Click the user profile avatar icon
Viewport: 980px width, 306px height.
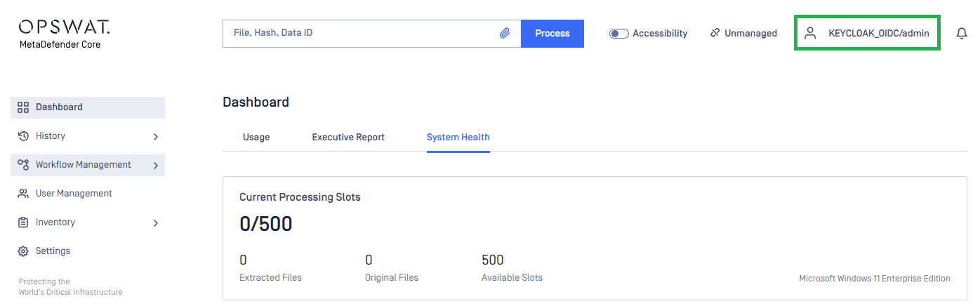(810, 33)
